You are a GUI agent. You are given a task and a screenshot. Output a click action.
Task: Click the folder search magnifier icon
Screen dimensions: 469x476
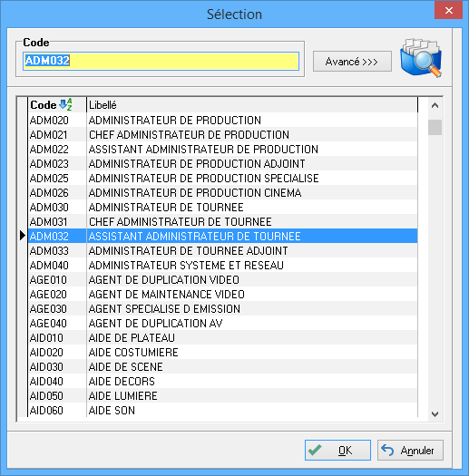[x=421, y=57]
